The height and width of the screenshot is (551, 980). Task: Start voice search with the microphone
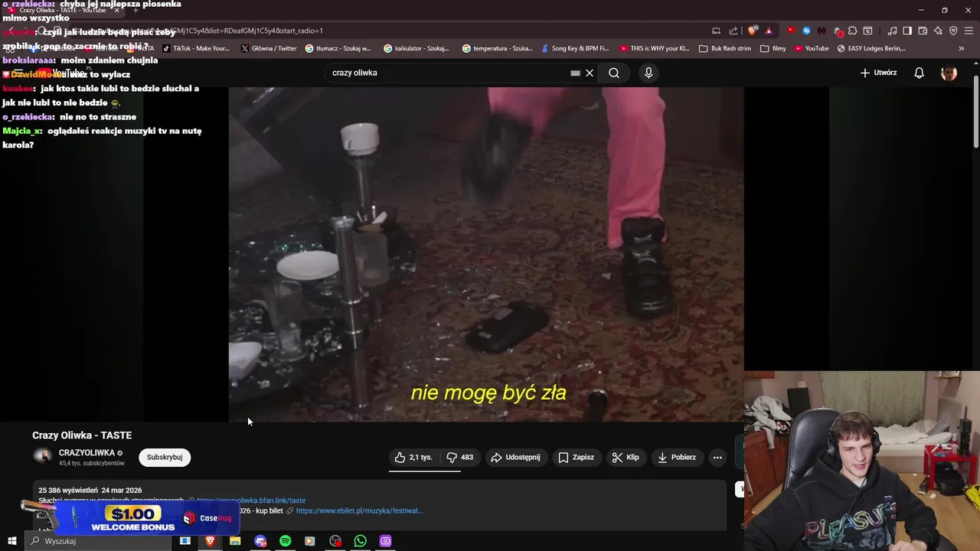tap(648, 73)
